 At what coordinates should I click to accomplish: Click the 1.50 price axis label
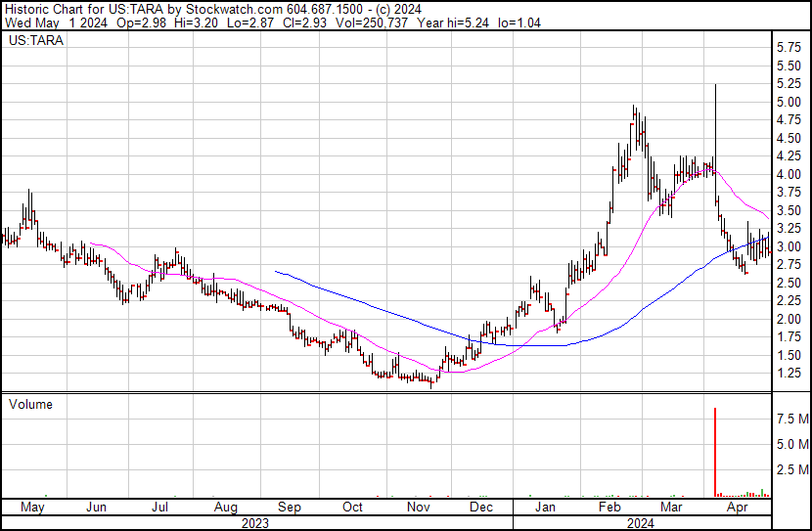pos(789,356)
